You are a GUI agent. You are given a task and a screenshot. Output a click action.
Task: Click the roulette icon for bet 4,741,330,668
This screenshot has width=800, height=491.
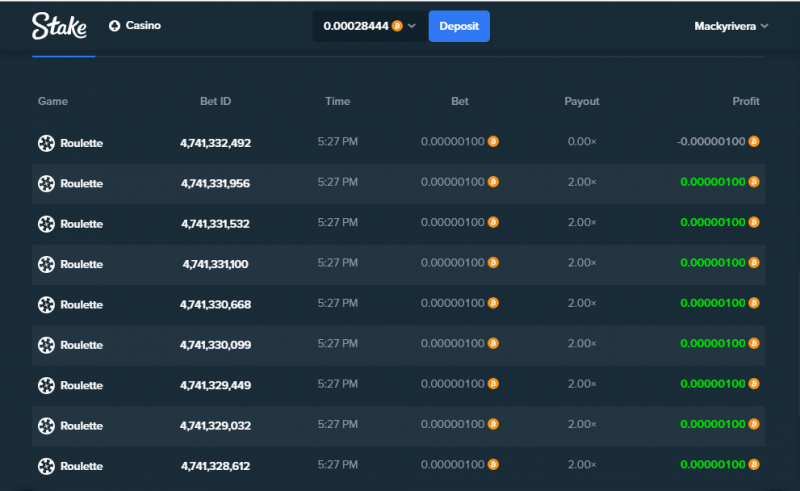(46, 305)
